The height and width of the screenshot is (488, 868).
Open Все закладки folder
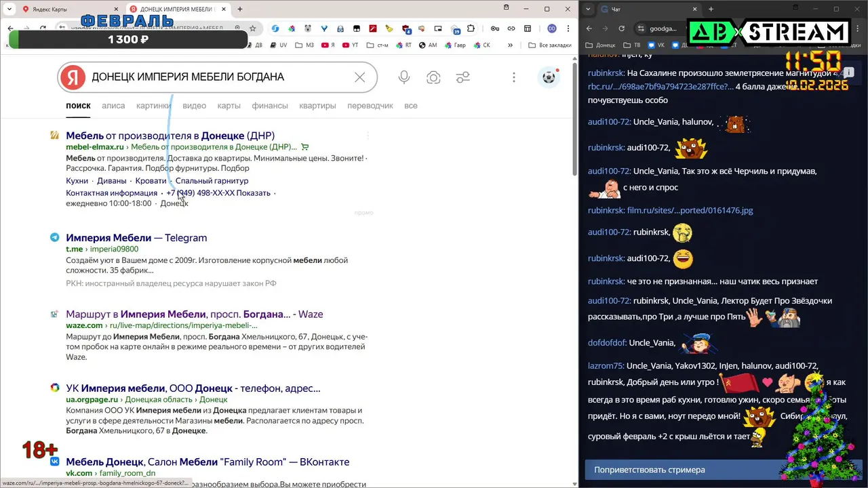point(550,45)
